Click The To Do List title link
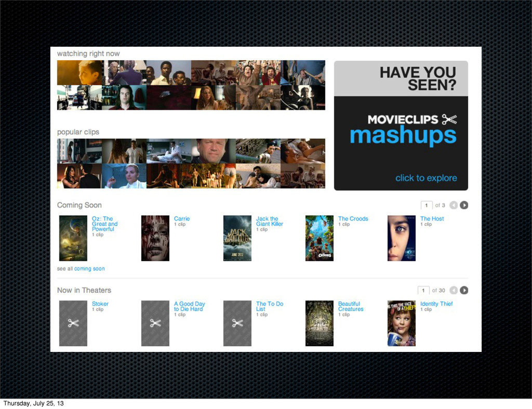Viewport: 532px width, 409px height. [270, 306]
